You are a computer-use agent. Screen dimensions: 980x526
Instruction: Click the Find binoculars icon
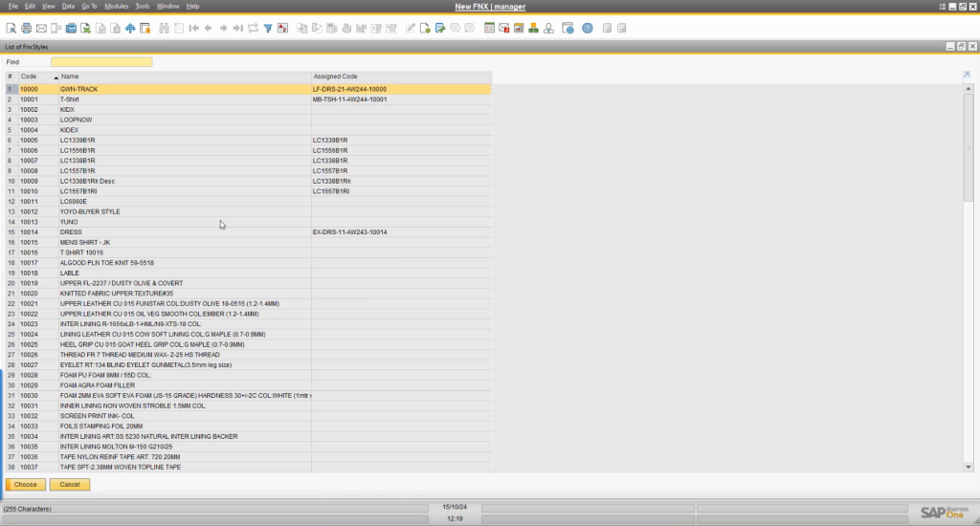(x=164, y=28)
